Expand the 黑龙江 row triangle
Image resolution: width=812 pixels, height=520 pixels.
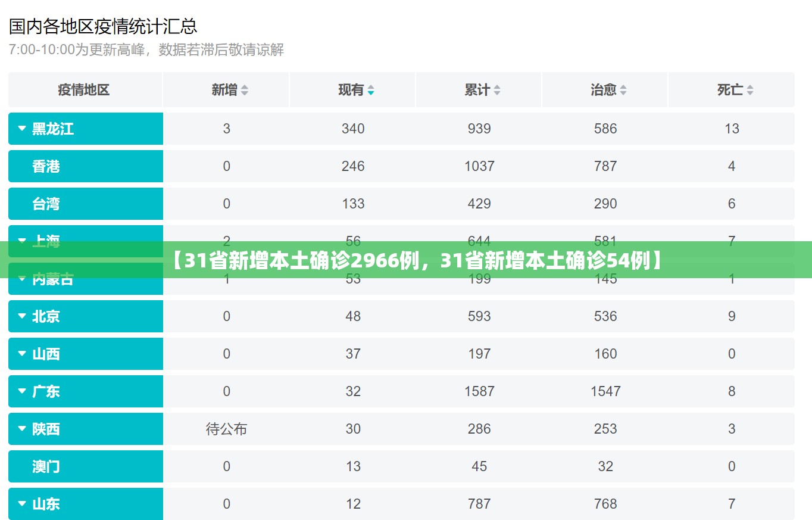coord(22,128)
